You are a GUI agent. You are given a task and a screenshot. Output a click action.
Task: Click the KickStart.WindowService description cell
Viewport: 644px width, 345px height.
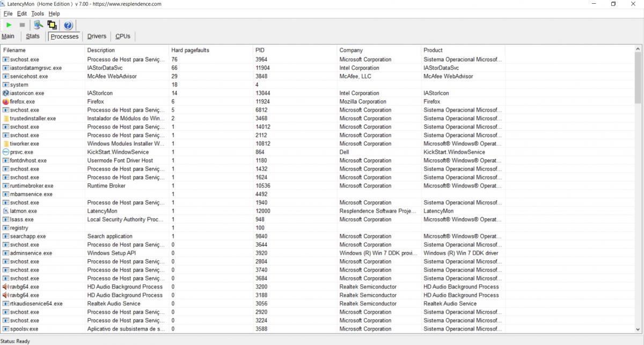(118, 152)
